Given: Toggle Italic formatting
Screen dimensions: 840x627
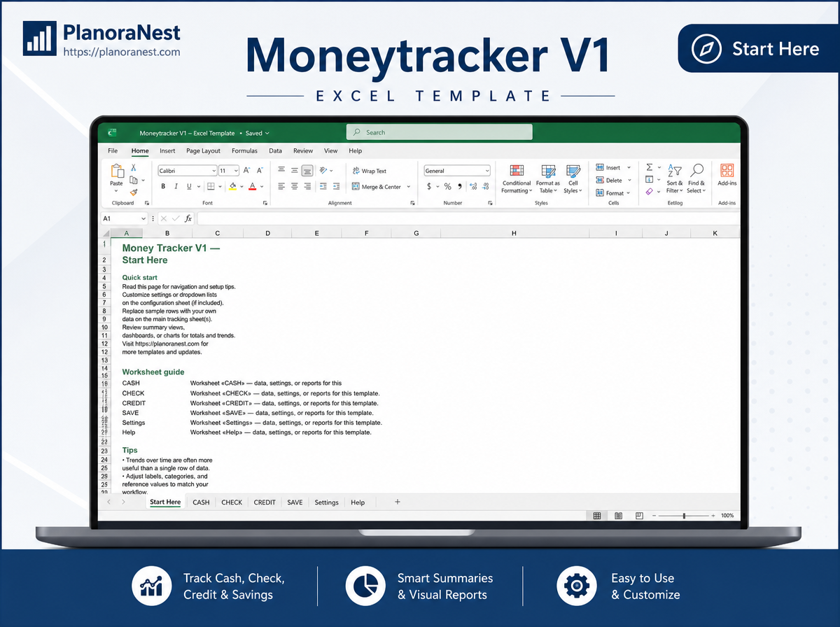Looking at the screenshot, I should (176, 187).
